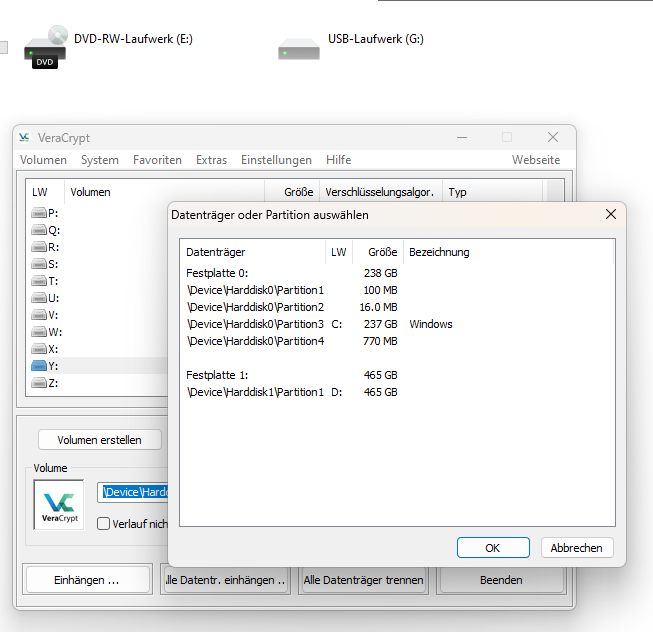Viewport: 653px width, 632px height.
Task: Select drive slot P: icon
Action: point(39,213)
